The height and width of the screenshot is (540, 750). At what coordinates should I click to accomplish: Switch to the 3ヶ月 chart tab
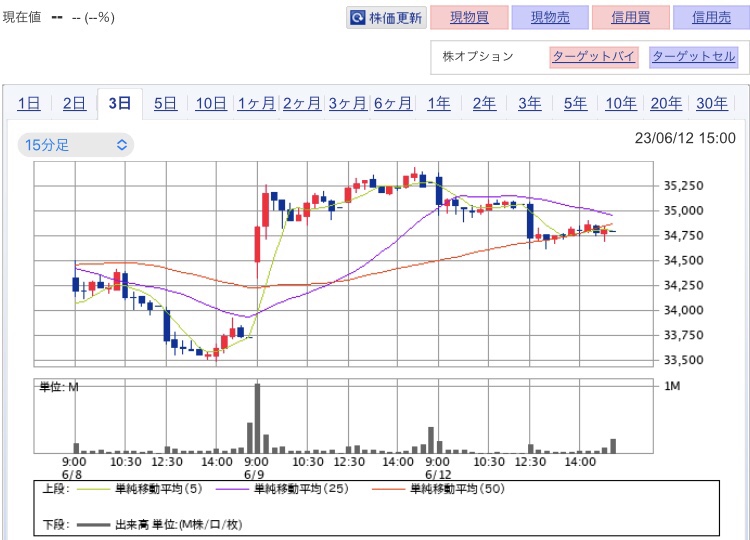[x=347, y=103]
